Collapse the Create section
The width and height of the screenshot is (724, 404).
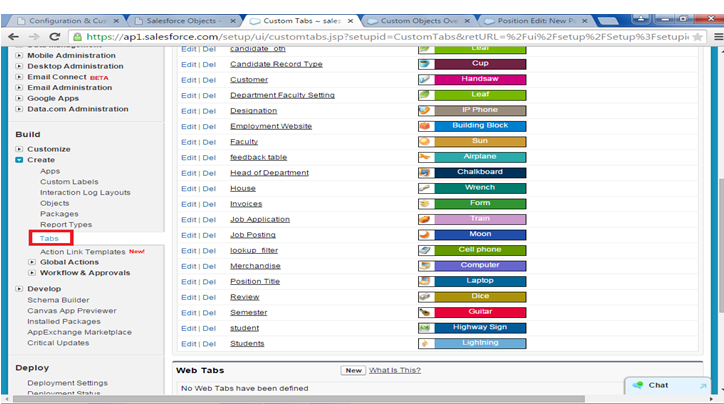tap(19, 160)
